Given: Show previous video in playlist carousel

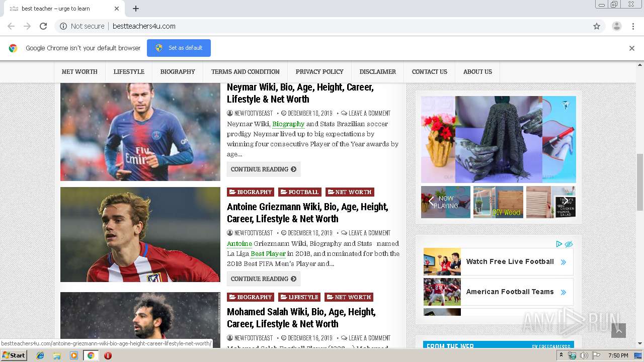Looking at the screenshot, I should point(431,201).
